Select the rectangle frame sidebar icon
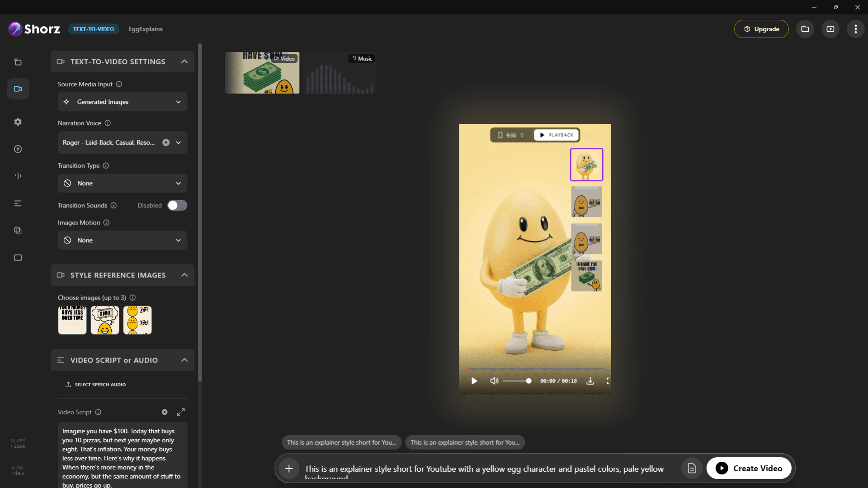 click(x=18, y=258)
